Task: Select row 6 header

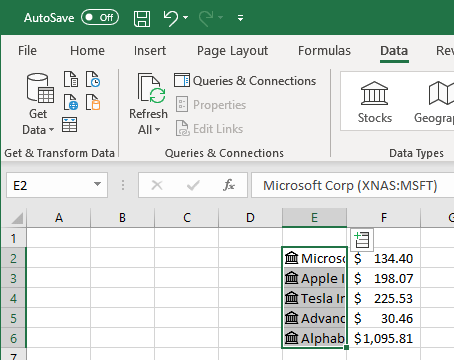Action: (14, 338)
